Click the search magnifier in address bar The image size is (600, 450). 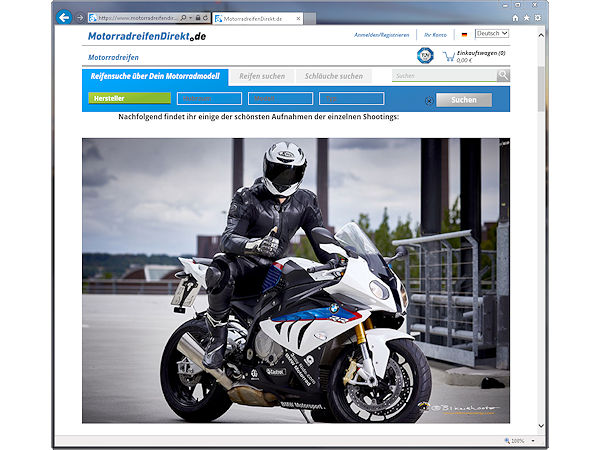pos(183,18)
